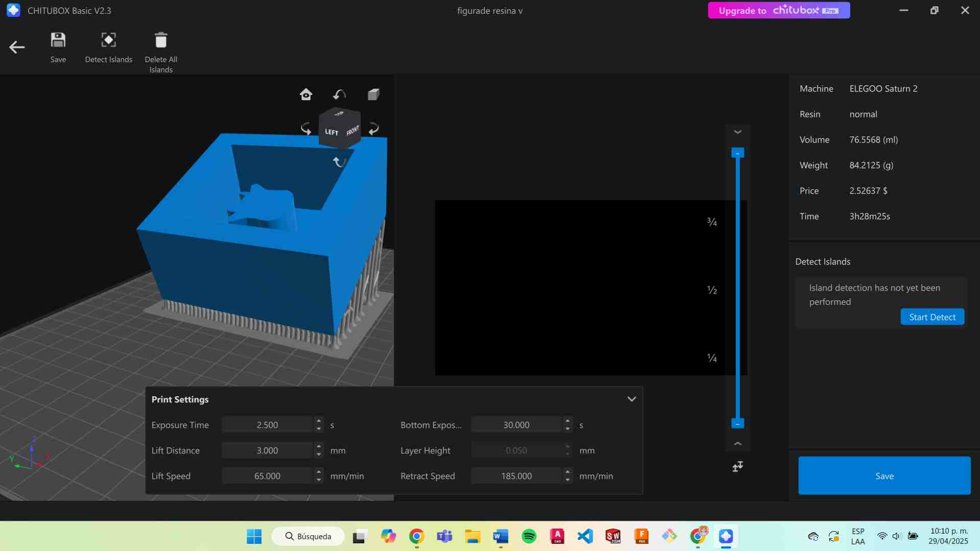Click the Exposure Time input field

tap(267, 425)
